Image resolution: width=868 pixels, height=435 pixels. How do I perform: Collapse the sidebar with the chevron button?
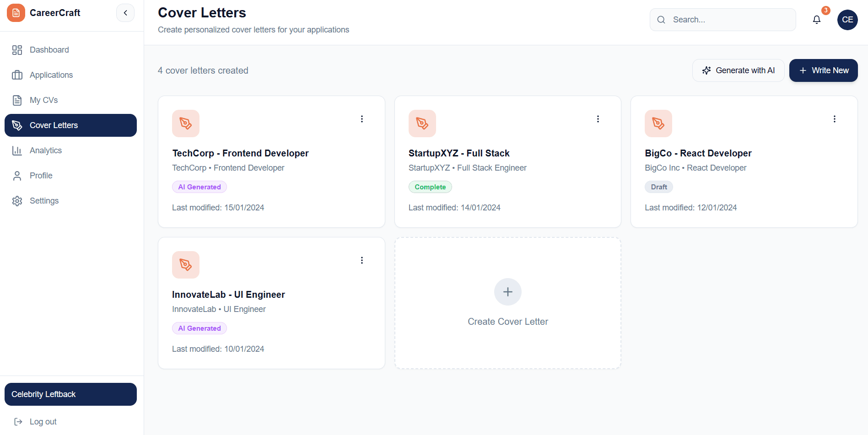(x=125, y=13)
